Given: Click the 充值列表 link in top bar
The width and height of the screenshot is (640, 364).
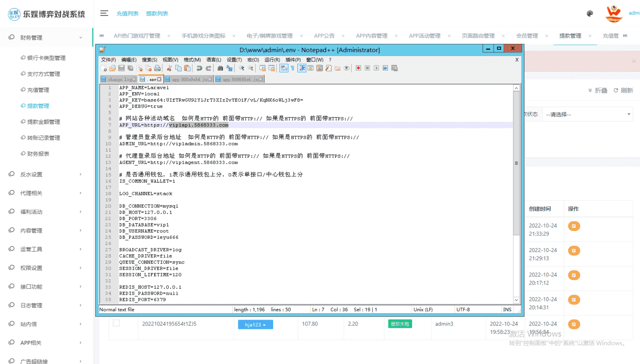Looking at the screenshot, I should click(127, 13).
